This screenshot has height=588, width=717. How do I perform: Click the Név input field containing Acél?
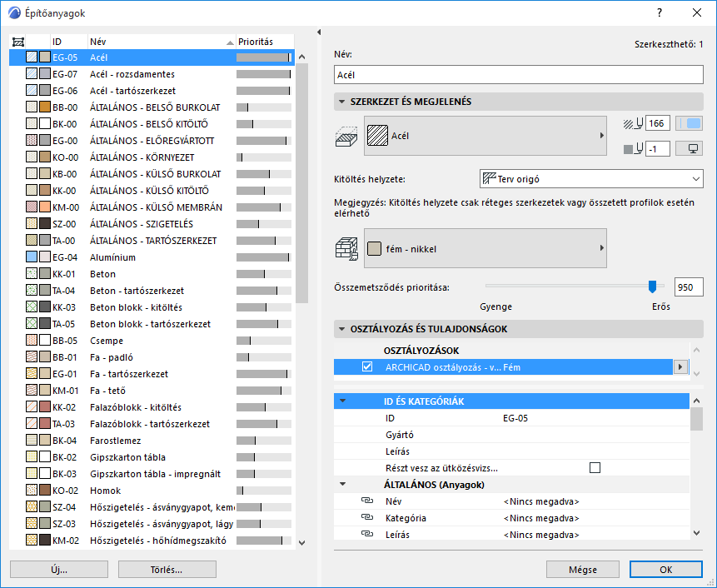click(519, 75)
